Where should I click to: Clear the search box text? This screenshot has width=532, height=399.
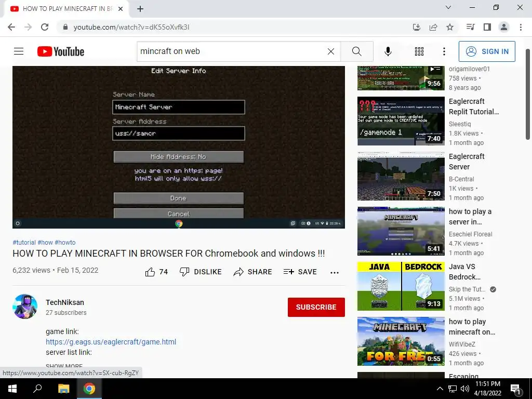point(331,51)
